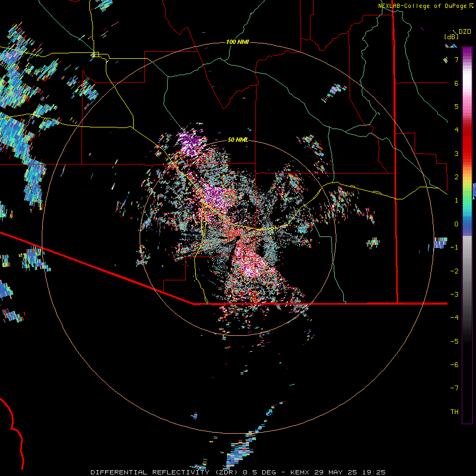Click the "-1" value on the dB scale
The width and height of the screenshot is (476, 476).
[454, 248]
